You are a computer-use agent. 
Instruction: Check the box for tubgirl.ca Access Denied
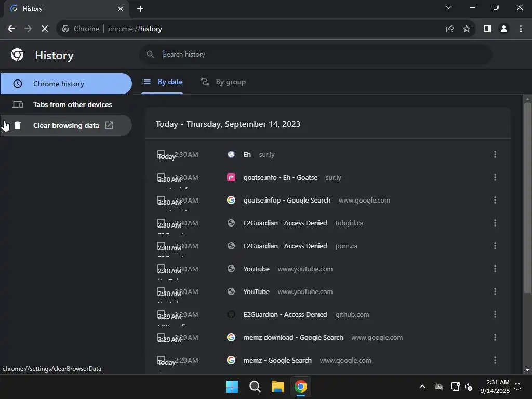point(161,223)
